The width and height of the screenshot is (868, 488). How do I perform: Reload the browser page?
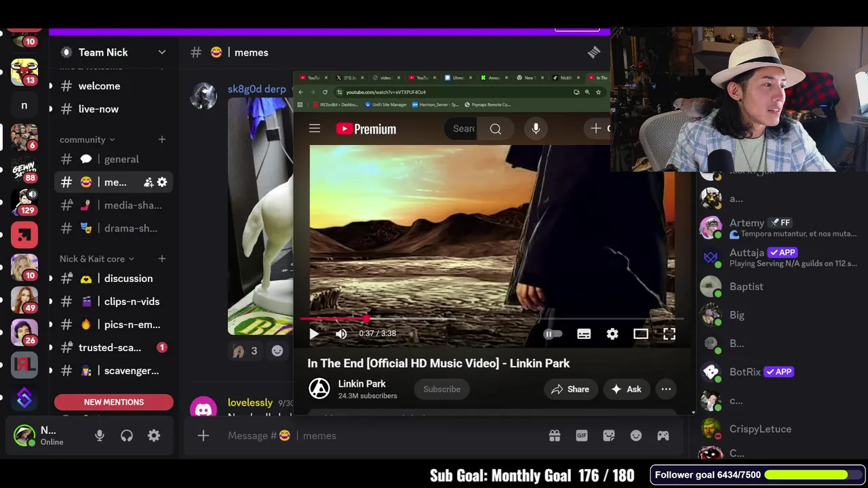pos(325,92)
